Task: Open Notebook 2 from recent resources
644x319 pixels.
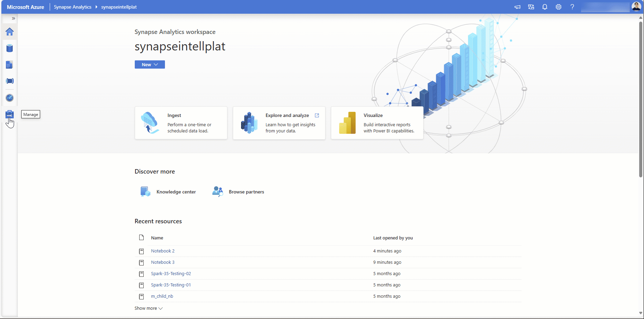Action: pos(163,251)
